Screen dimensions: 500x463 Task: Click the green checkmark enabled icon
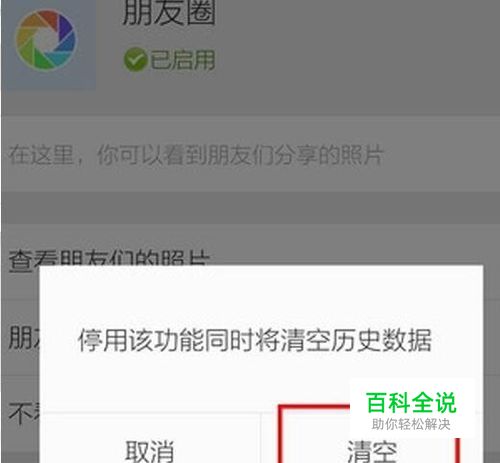click(135, 60)
